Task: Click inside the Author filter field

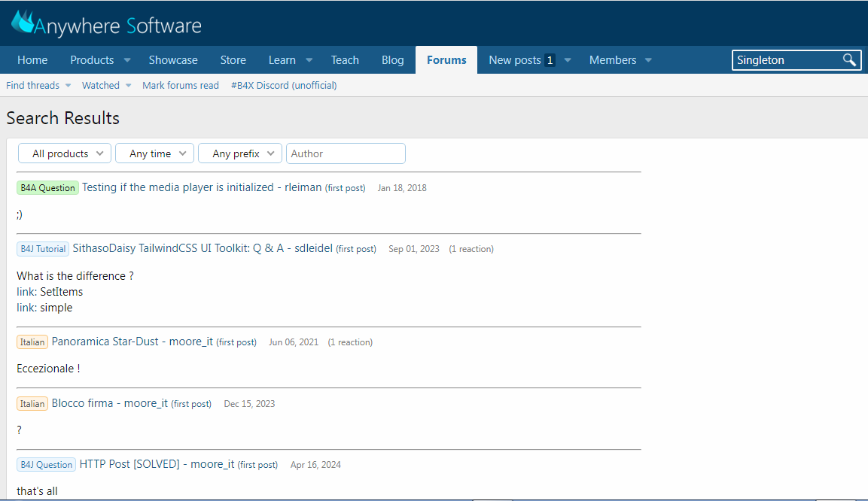Action: point(346,153)
